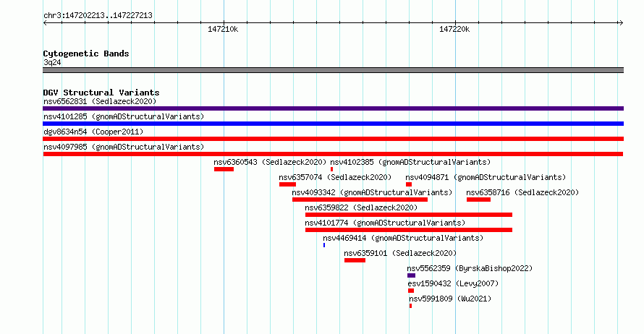Select red bar under nsv6358716

click(478, 200)
